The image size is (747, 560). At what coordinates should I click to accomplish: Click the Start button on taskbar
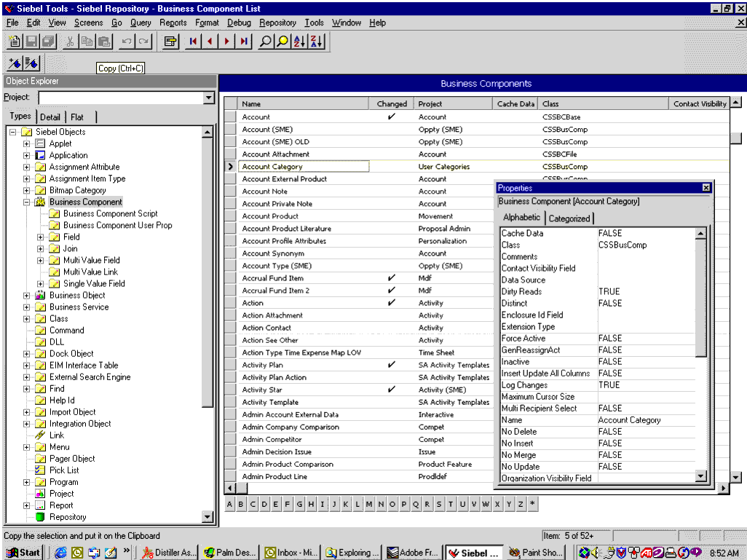pyautogui.click(x=23, y=553)
